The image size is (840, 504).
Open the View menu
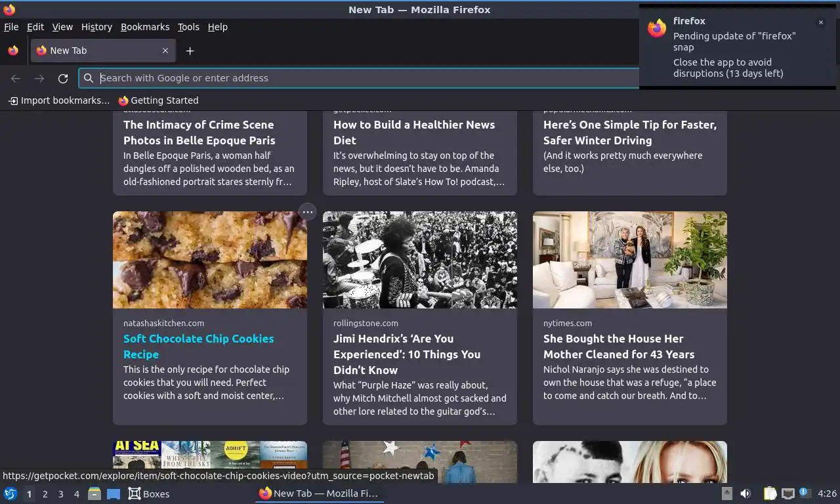click(62, 27)
